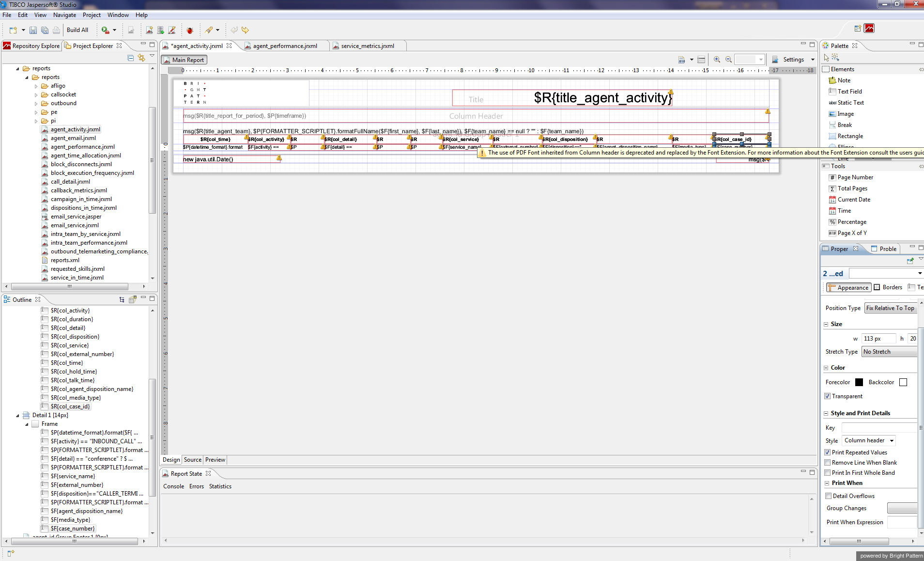Click the New file toolbar icon
Screen dimensions: 924x561
(x=13, y=30)
